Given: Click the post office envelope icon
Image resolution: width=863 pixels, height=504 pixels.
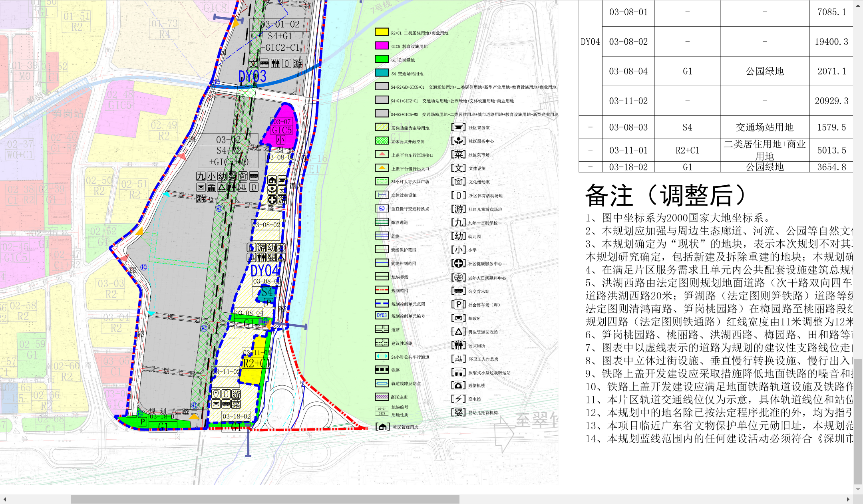Looking at the screenshot, I should point(458,318).
